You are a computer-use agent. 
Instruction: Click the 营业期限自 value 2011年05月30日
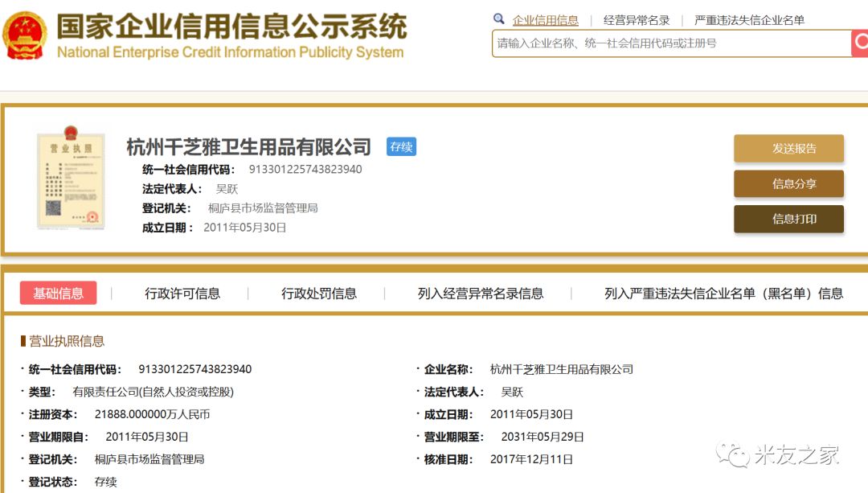[x=147, y=437]
